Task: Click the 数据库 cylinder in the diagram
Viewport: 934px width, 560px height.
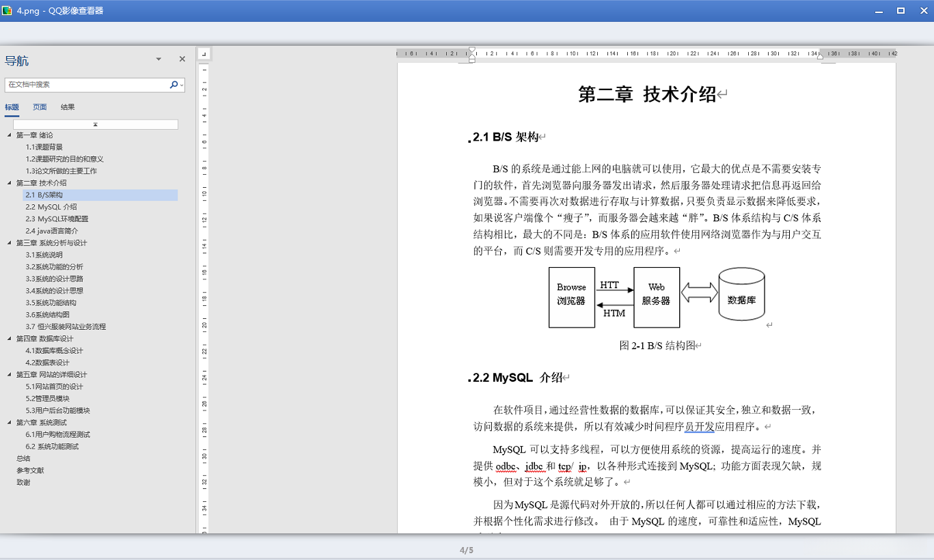Action: point(741,294)
